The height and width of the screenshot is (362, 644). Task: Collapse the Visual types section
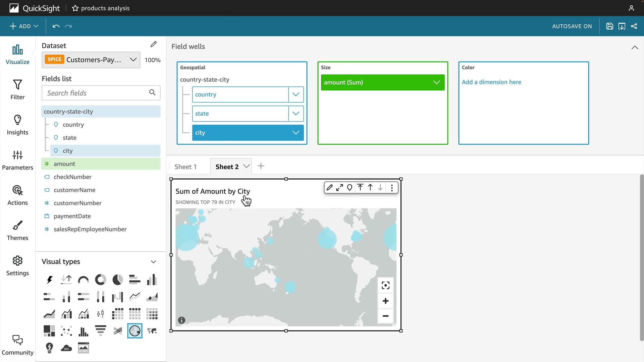[153, 262]
